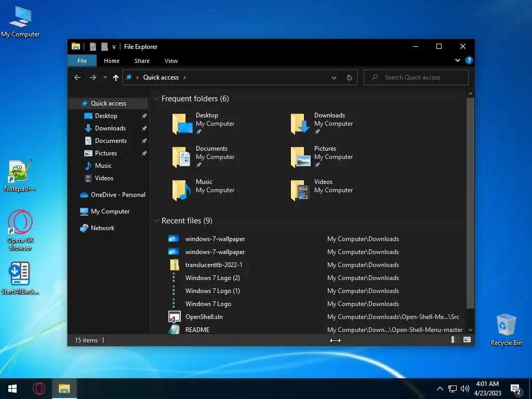The image size is (532, 399).
Task: Select Network in the navigation pane
Action: coord(102,228)
